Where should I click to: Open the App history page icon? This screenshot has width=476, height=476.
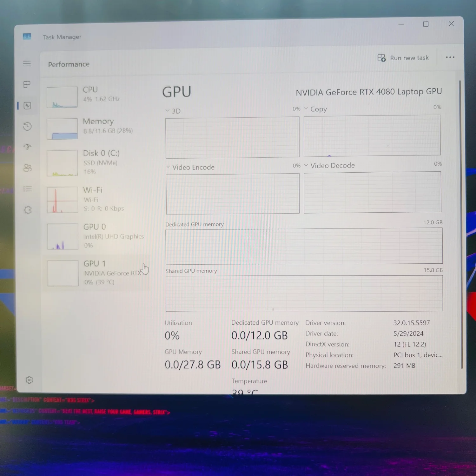(x=28, y=127)
